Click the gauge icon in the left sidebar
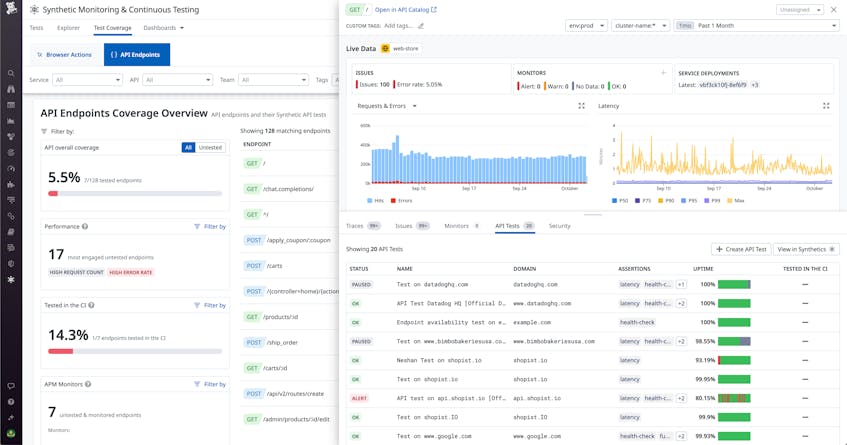This screenshot has width=847, height=445. [x=11, y=168]
